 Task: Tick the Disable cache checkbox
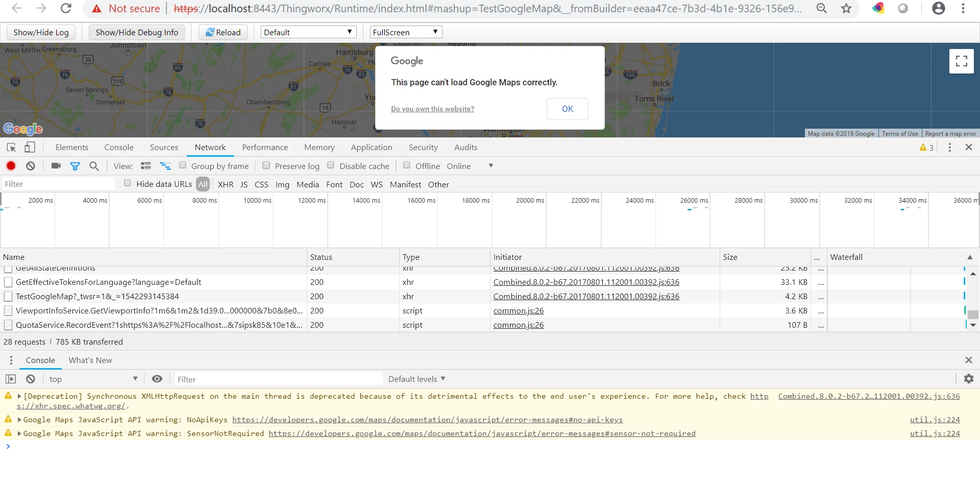331,165
